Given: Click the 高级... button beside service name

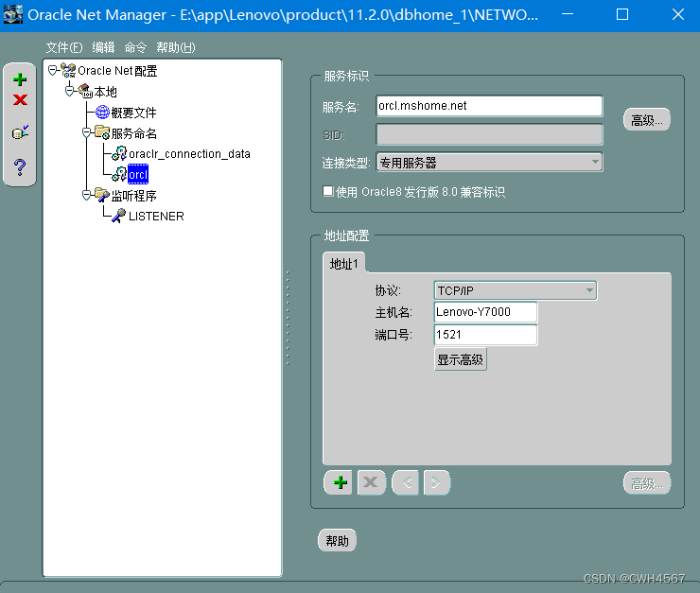Looking at the screenshot, I should pos(646,119).
